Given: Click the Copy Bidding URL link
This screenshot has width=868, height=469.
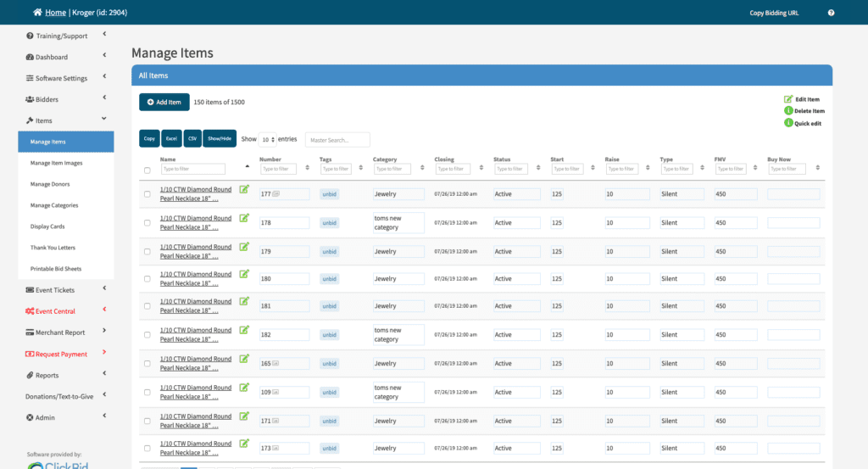Looking at the screenshot, I should tap(774, 13).
